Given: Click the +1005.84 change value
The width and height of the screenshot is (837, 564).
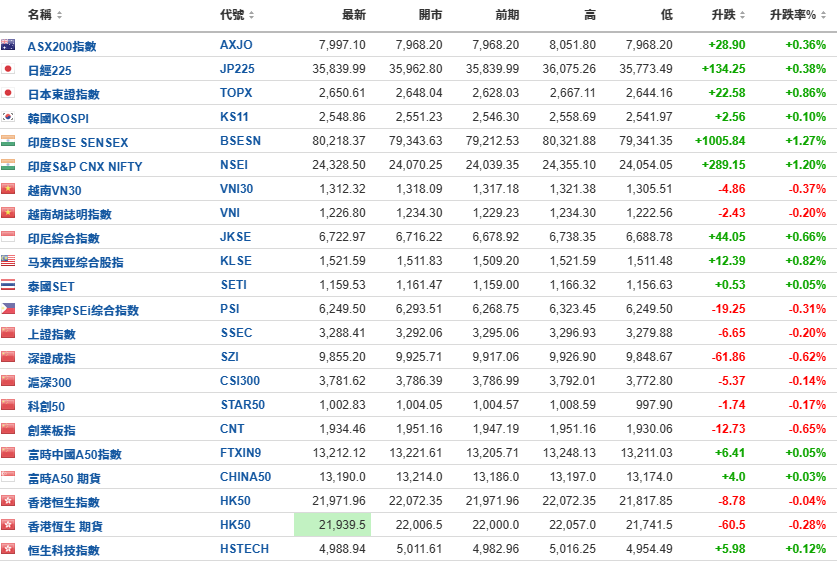Looking at the screenshot, I should (720, 141).
